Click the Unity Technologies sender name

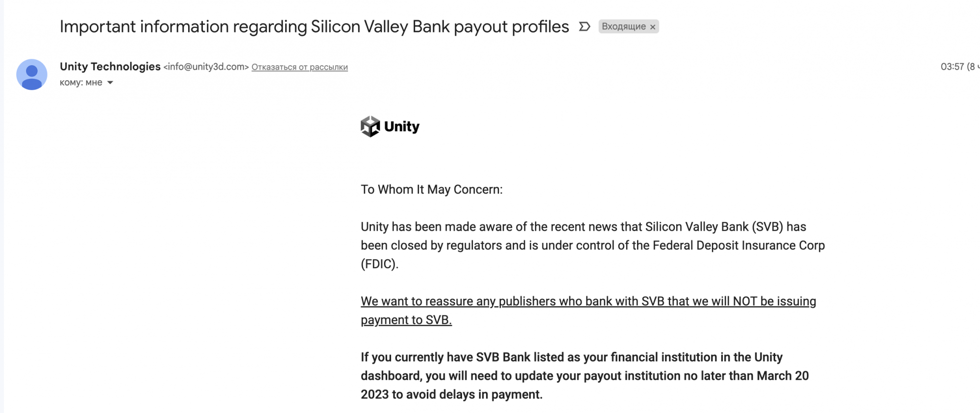(110, 67)
